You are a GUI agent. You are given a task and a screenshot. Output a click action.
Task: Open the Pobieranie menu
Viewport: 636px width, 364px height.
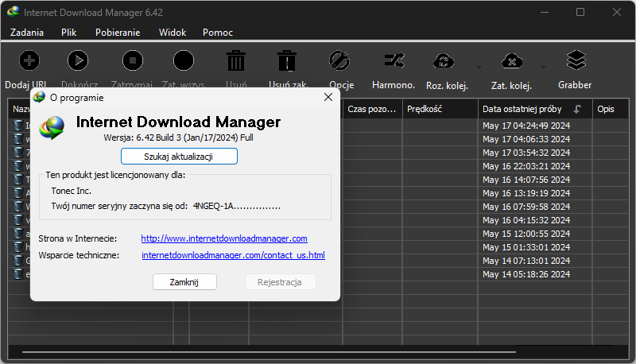click(118, 33)
